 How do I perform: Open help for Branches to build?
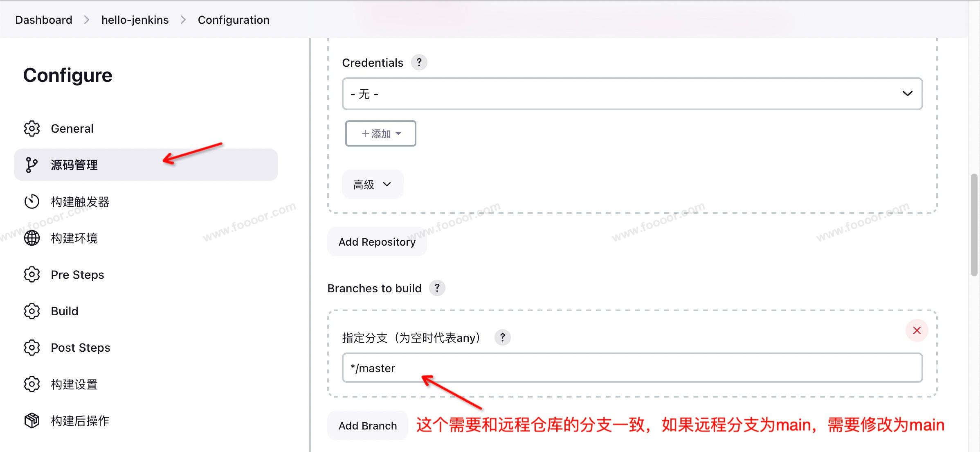point(437,288)
